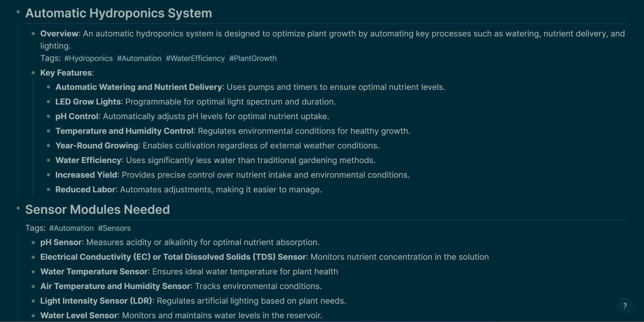Screen dimensions: 644x322
Task: Open the help question mark button
Action: (x=625, y=306)
